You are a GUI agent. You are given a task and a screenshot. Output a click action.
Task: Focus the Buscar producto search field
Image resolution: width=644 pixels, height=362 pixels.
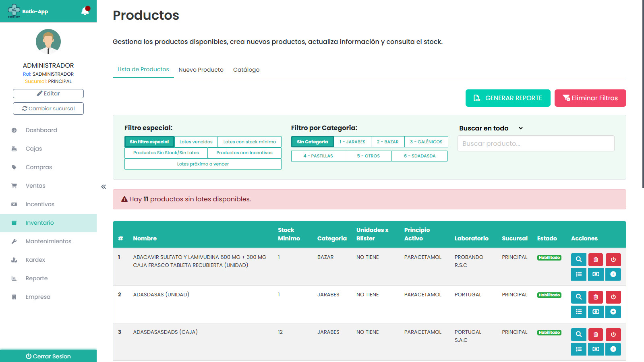tap(536, 143)
